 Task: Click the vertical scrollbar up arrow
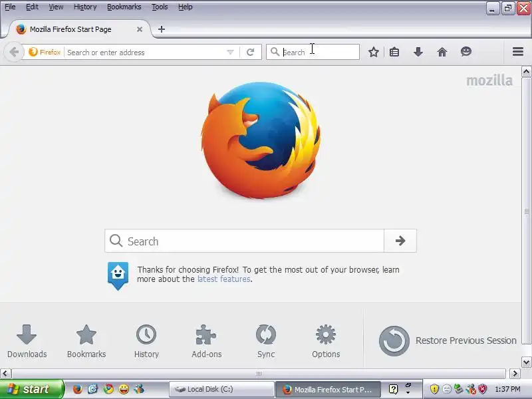526,72
